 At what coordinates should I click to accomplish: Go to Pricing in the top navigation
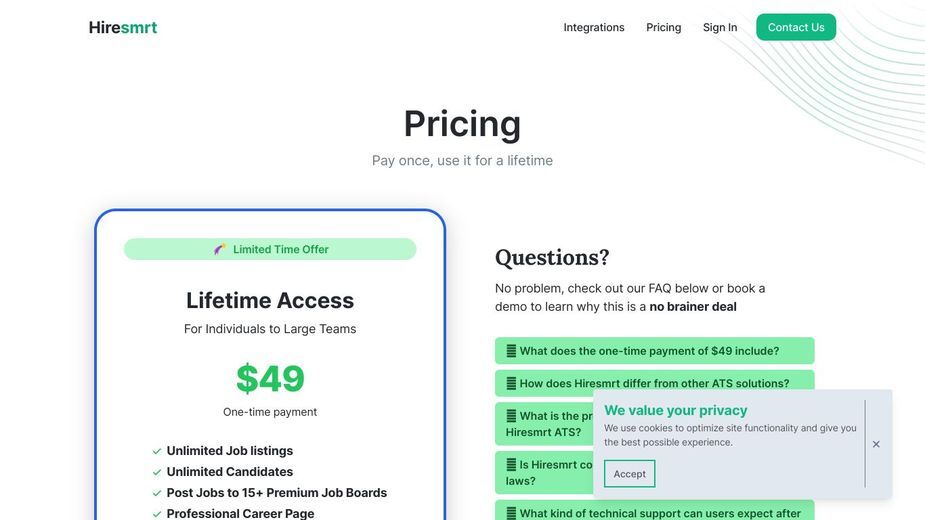[x=663, y=28]
